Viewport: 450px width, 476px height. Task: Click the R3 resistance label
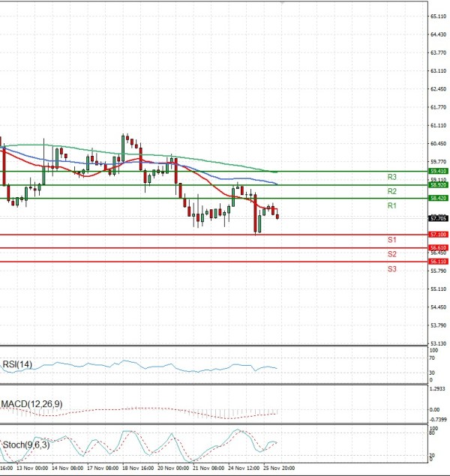[391, 178]
